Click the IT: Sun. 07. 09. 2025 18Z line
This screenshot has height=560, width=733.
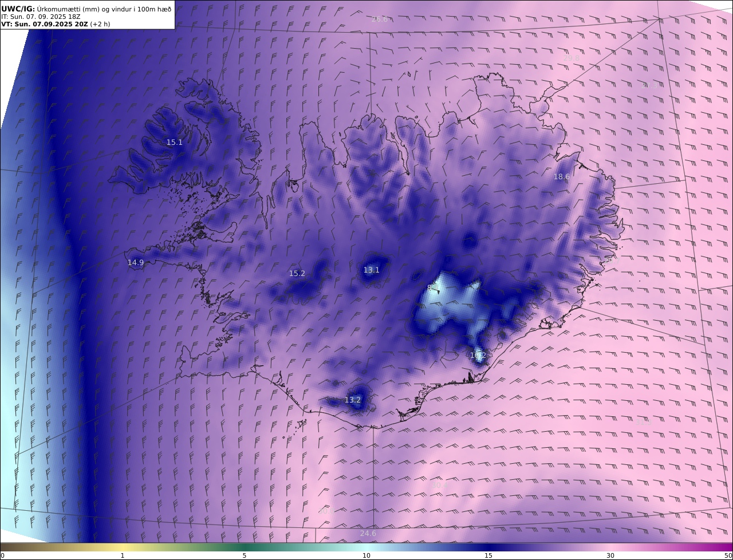(x=41, y=17)
